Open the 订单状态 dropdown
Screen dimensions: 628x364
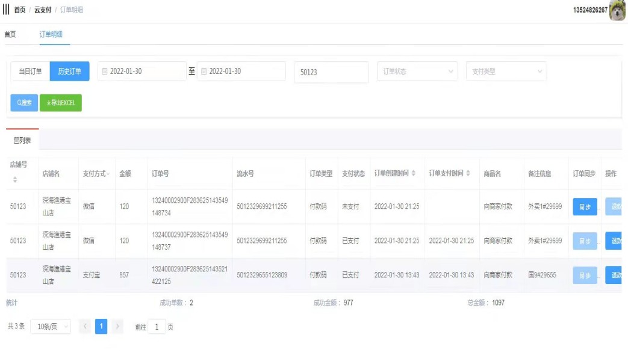point(417,72)
